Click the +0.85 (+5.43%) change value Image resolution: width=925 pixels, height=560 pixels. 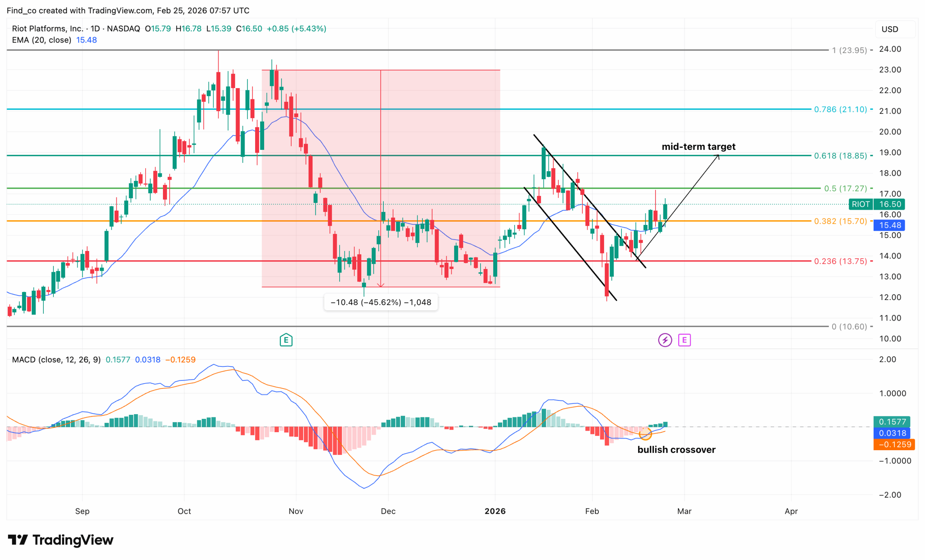click(x=297, y=29)
